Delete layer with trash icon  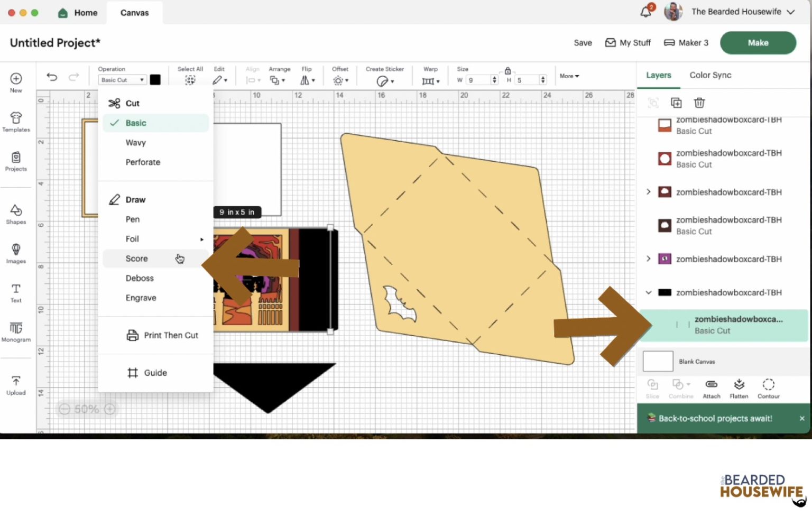click(699, 103)
